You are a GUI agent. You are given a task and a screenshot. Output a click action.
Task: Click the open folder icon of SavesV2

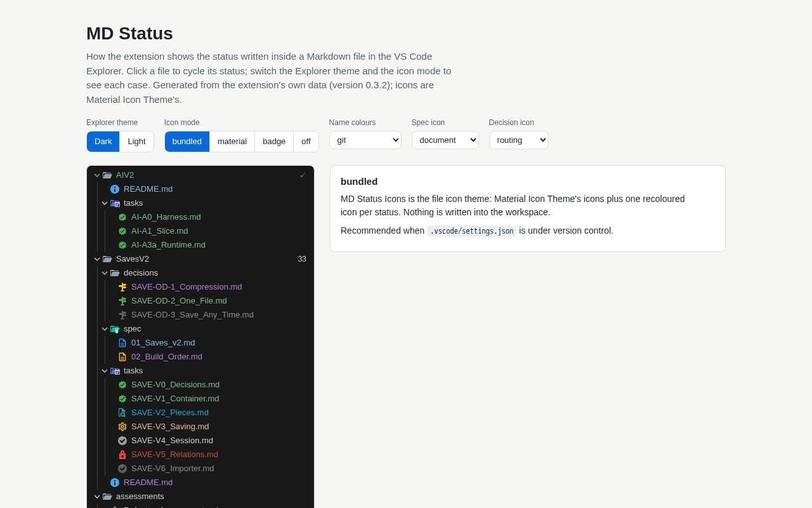[x=107, y=259]
